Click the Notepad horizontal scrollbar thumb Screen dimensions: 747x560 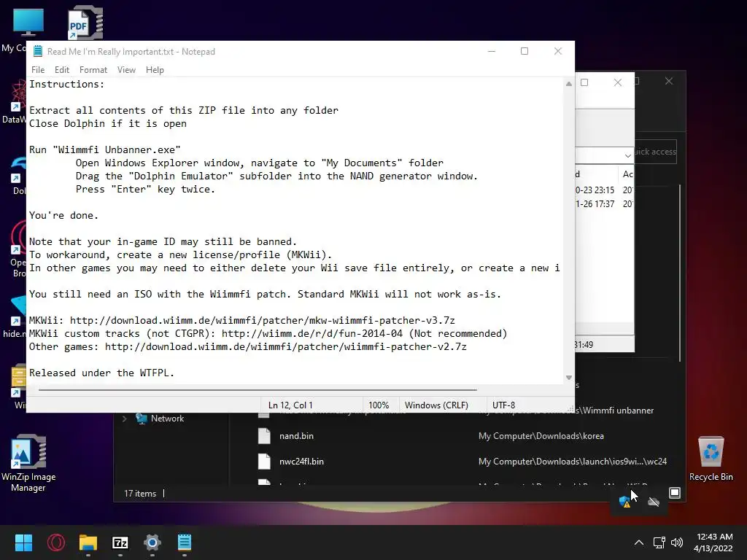pos(258,389)
